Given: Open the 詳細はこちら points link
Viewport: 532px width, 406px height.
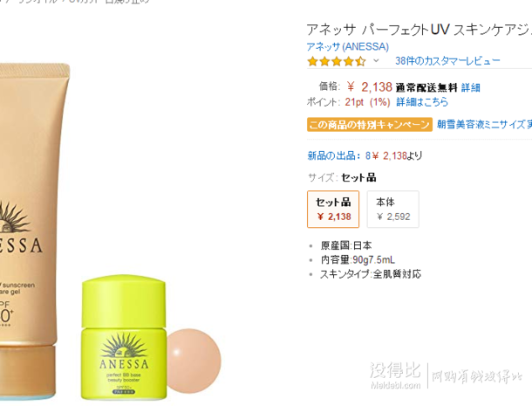Looking at the screenshot, I should click(x=422, y=102).
